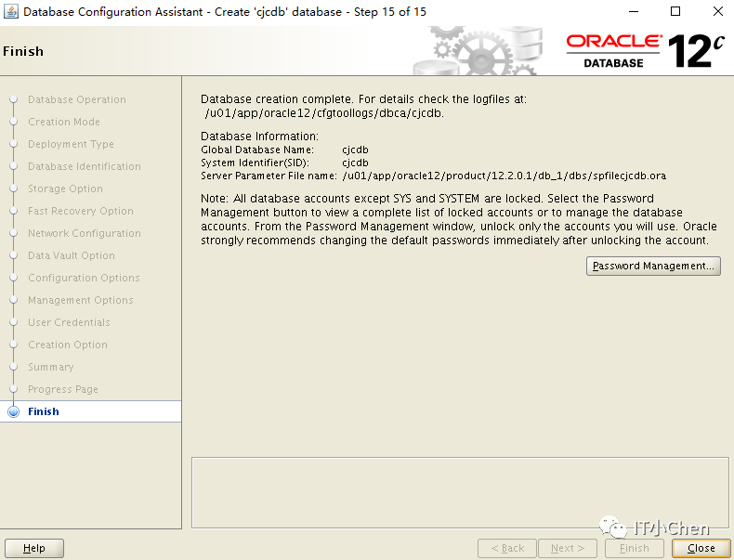Select the Progress Page step
This screenshot has width=734, height=560.
tap(63, 389)
